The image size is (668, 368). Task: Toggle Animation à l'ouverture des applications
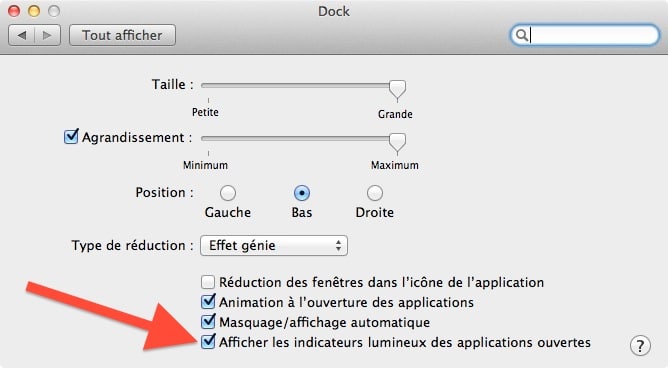(208, 302)
